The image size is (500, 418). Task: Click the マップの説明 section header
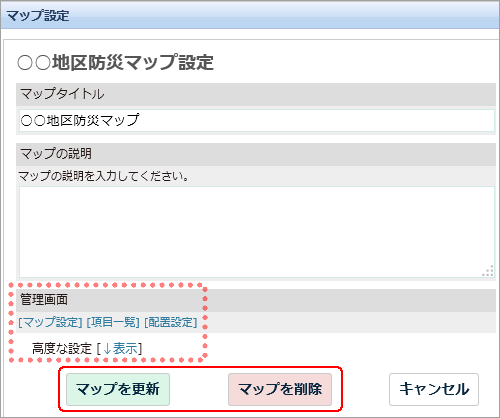256,154
